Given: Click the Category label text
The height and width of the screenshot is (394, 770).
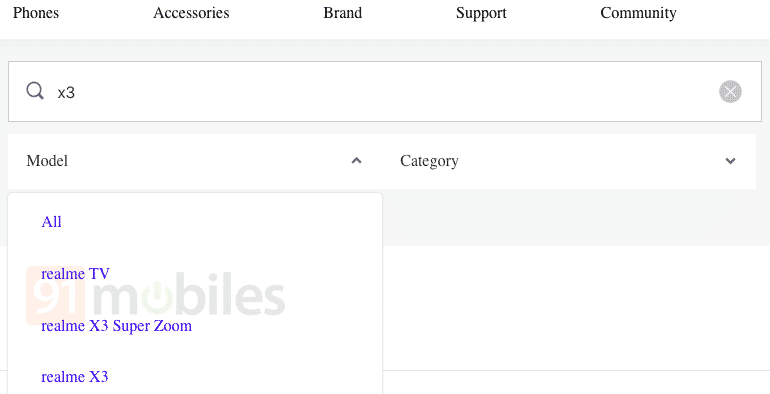Looking at the screenshot, I should point(429,161).
